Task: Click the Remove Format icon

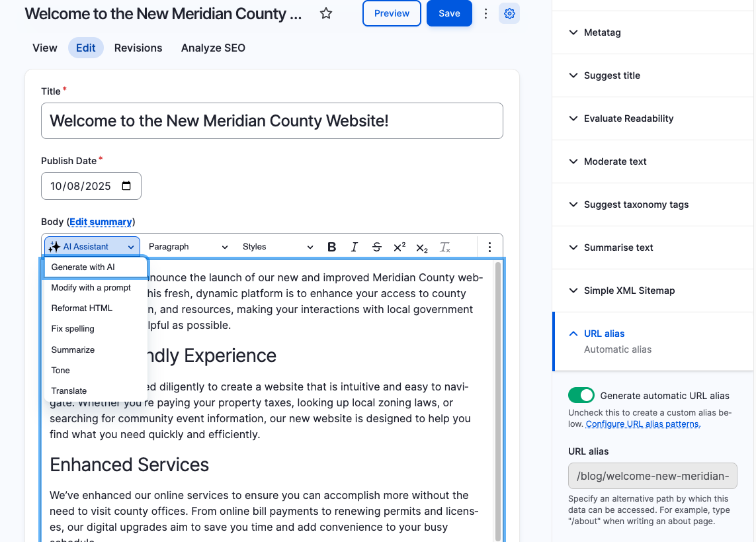Action: click(445, 248)
